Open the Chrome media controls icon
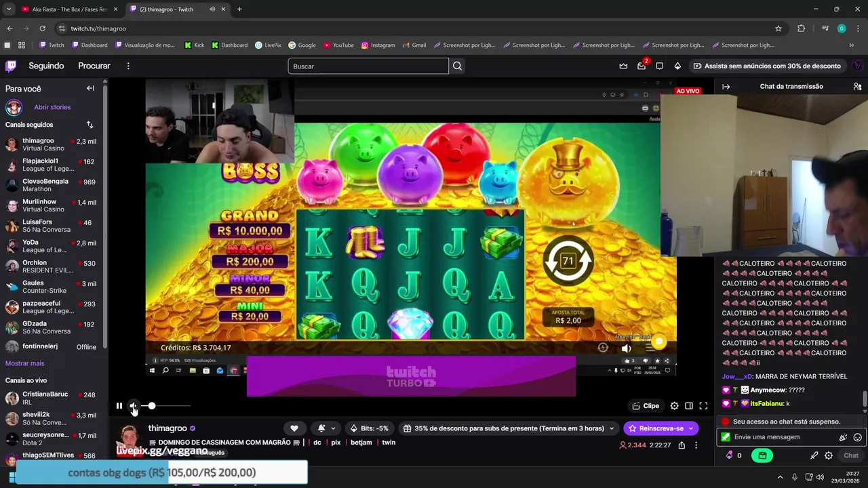The width and height of the screenshot is (868, 488). point(825,28)
